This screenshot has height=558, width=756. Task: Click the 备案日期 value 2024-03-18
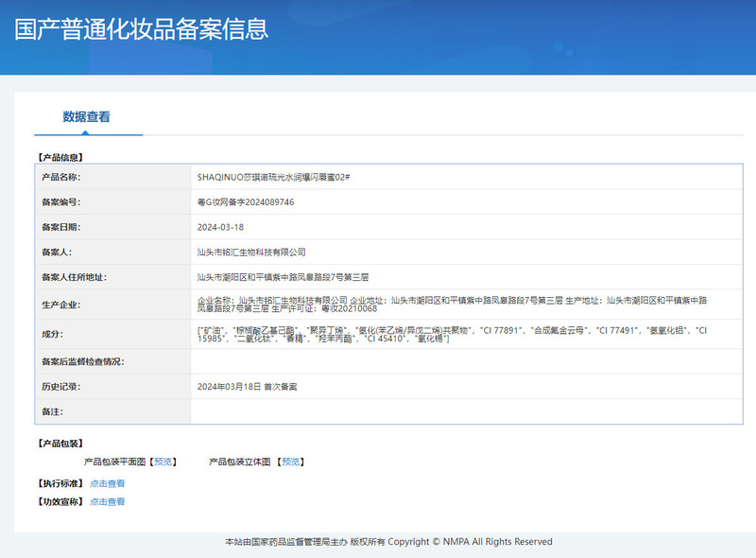click(x=220, y=227)
